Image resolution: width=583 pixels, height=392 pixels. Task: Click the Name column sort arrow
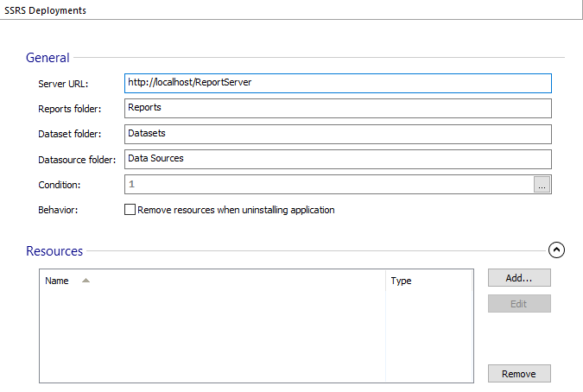click(x=86, y=281)
